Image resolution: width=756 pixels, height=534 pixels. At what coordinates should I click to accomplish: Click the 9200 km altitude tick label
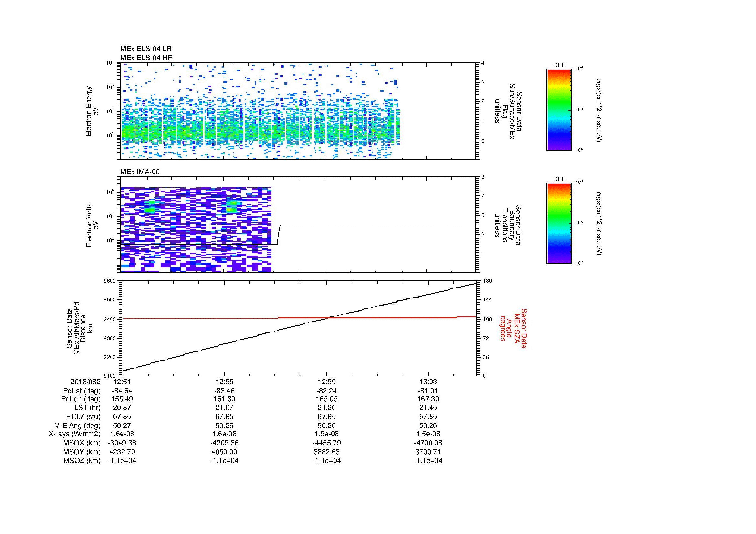click(110, 357)
